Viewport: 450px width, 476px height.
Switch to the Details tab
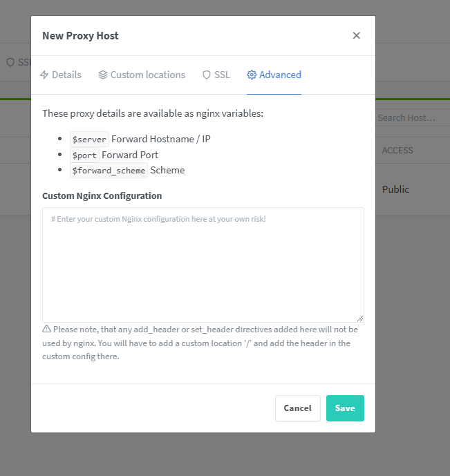(x=61, y=75)
